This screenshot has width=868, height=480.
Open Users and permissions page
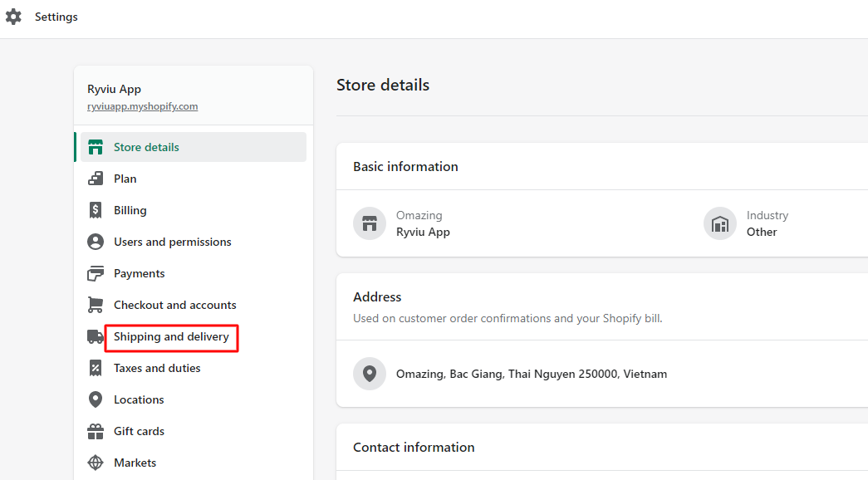point(172,242)
